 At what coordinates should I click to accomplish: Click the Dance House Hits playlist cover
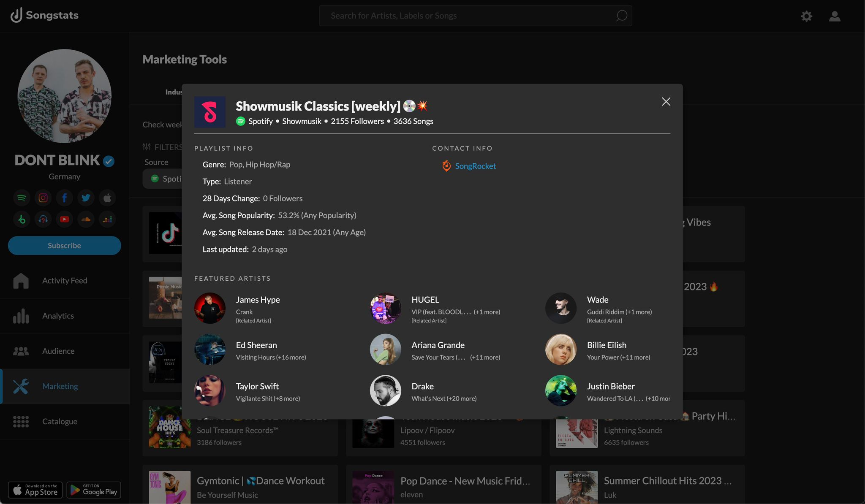[x=169, y=427]
